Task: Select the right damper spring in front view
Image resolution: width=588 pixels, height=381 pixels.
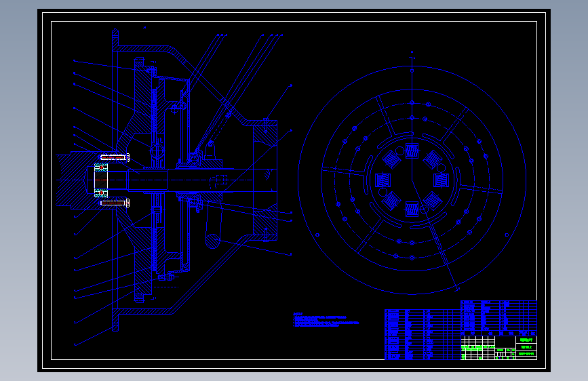Action: (x=441, y=180)
